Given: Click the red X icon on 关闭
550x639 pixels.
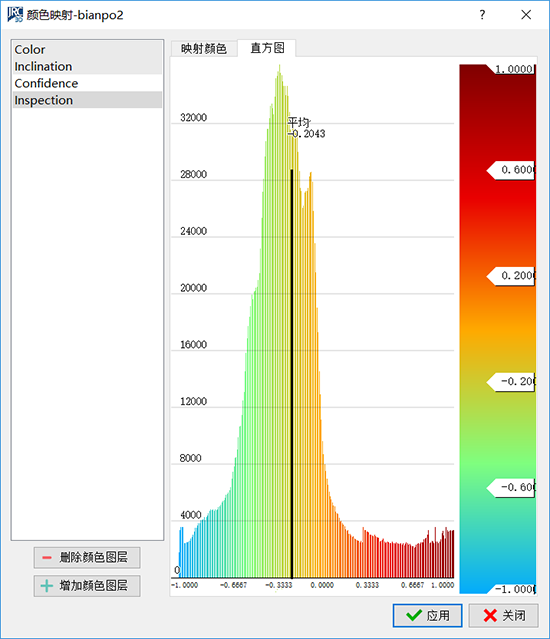Looking at the screenshot, I should (490, 615).
